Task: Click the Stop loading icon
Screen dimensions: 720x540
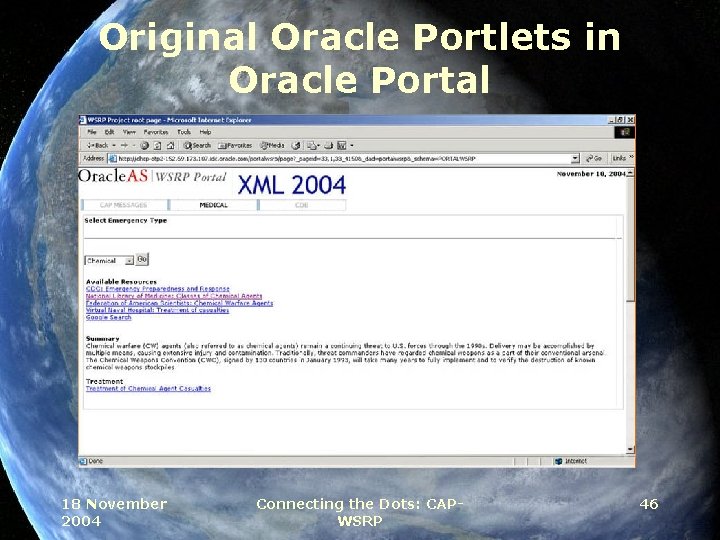Action: [144, 146]
